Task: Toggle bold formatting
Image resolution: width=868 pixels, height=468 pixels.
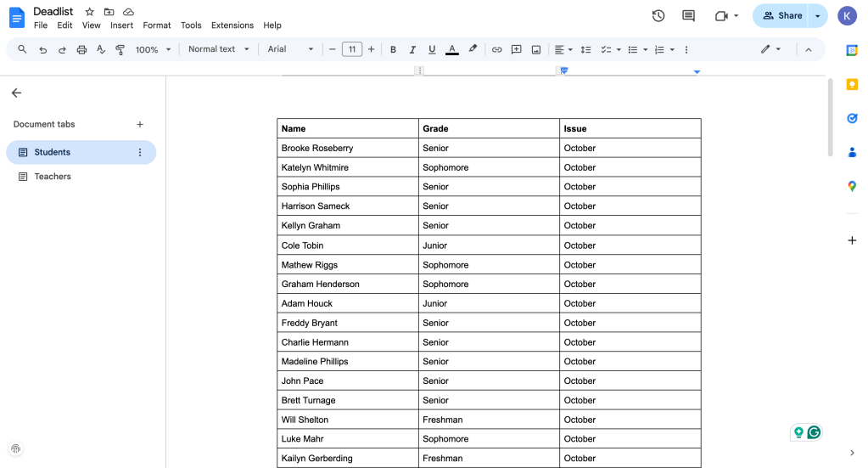Action: click(x=393, y=49)
